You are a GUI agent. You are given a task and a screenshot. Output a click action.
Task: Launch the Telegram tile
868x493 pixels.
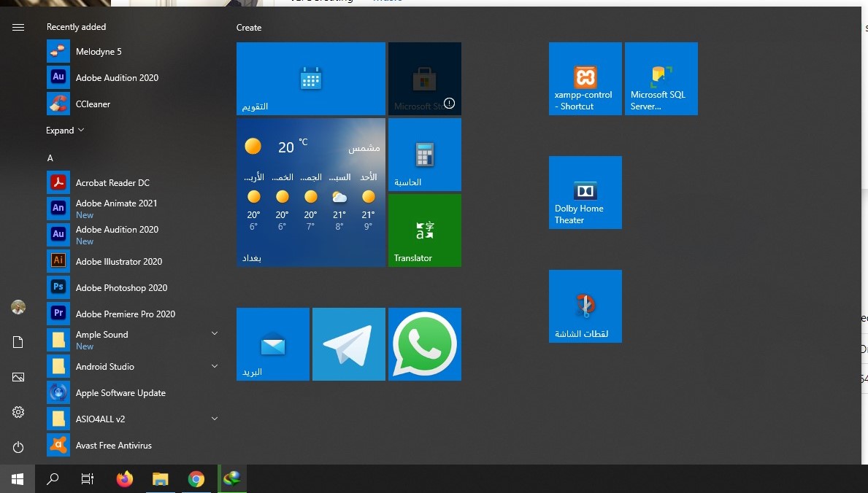pyautogui.click(x=349, y=344)
